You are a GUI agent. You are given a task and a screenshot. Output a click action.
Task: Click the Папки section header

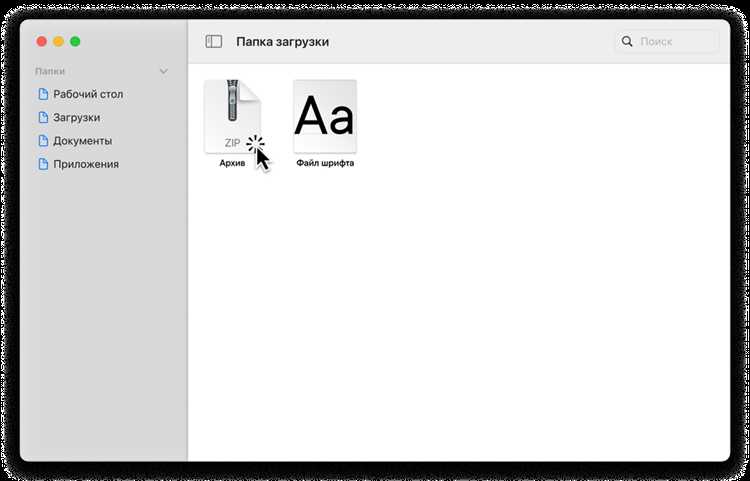(50, 71)
